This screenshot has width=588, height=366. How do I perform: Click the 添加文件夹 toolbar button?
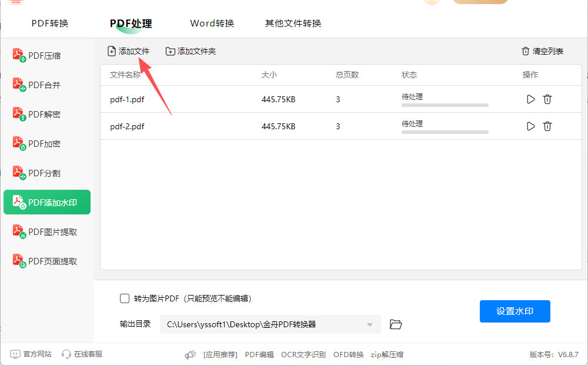point(191,51)
